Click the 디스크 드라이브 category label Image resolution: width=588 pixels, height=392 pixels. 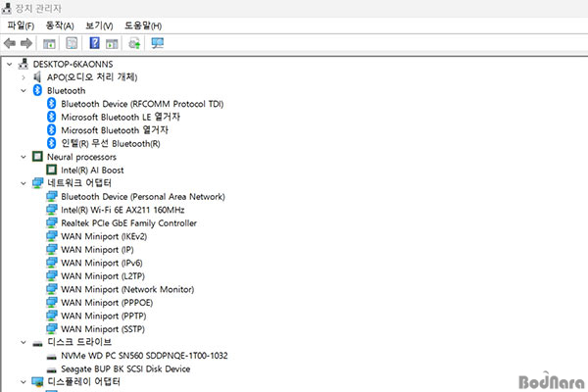[79, 342]
